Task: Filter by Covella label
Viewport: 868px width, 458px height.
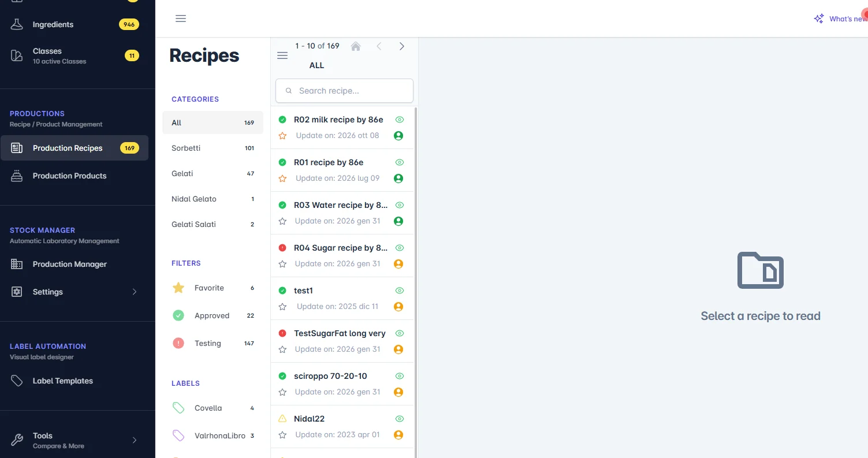Action: point(213,408)
